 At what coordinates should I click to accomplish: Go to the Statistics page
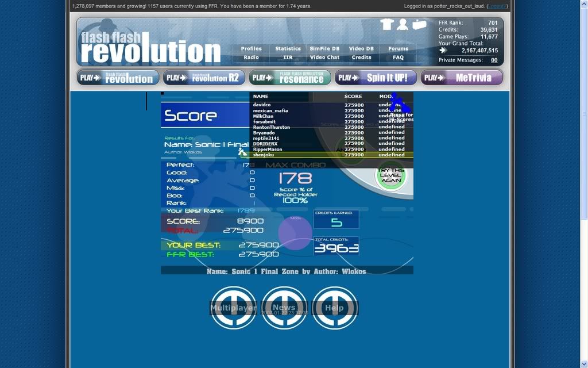point(288,49)
